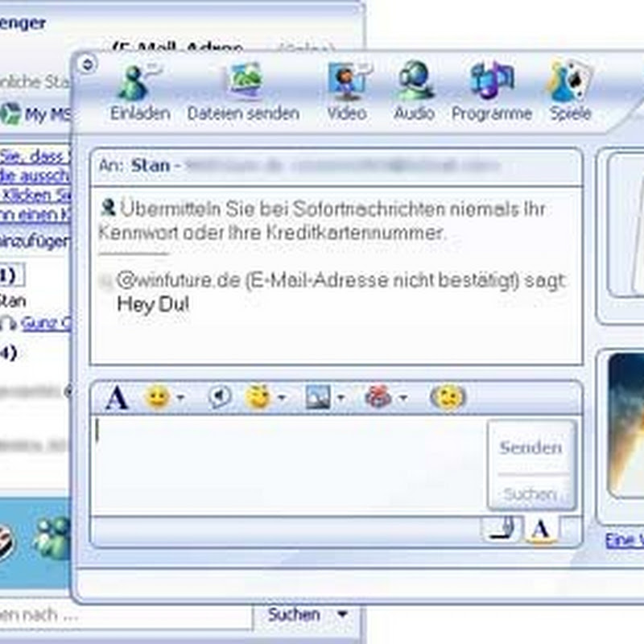Click the Suchen button in chat window
The width and height of the screenshot is (644, 644).
pos(530,494)
